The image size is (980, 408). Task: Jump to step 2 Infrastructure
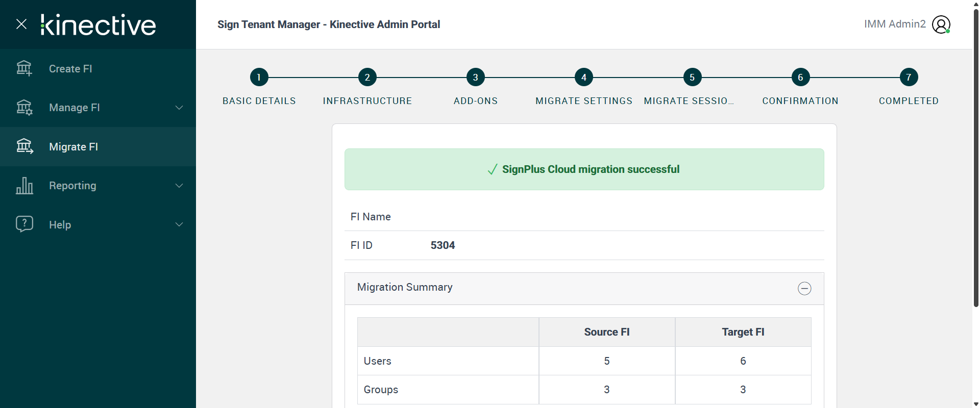(367, 78)
